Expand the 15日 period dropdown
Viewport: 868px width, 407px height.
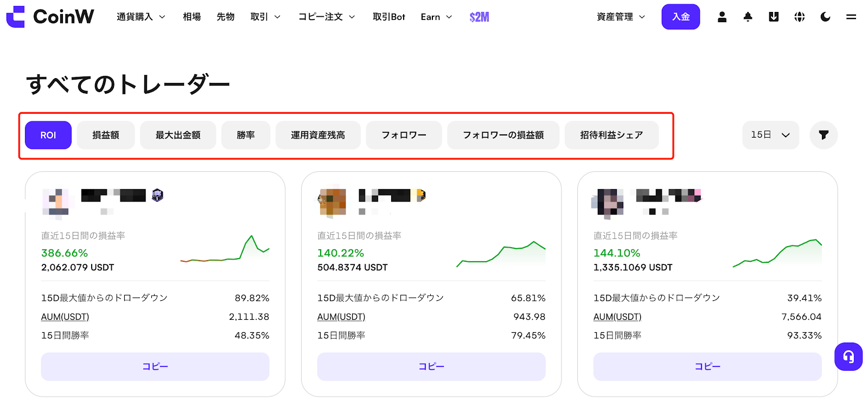(770, 135)
